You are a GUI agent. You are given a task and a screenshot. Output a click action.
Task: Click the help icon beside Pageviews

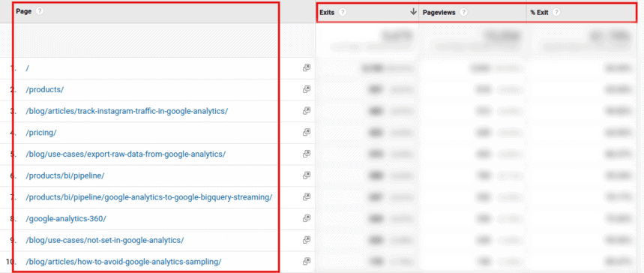coord(463,12)
